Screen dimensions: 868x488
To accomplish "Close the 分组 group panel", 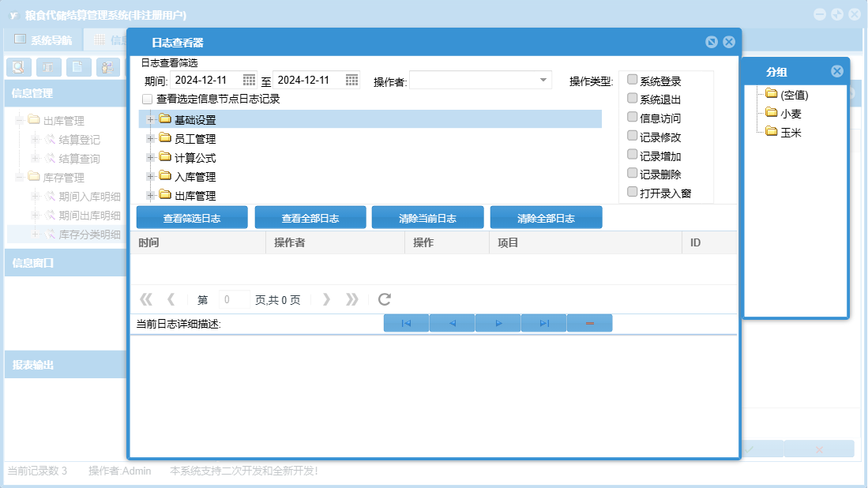I will [836, 71].
